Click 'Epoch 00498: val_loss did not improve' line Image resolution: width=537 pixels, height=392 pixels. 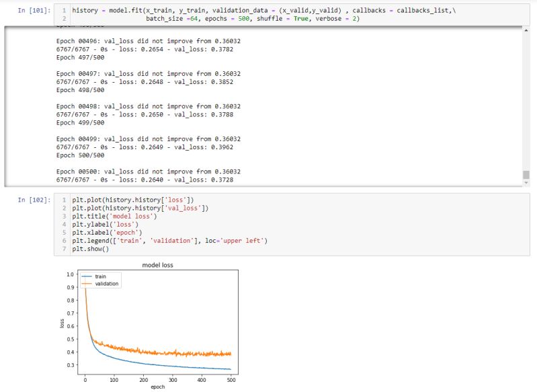149,106
